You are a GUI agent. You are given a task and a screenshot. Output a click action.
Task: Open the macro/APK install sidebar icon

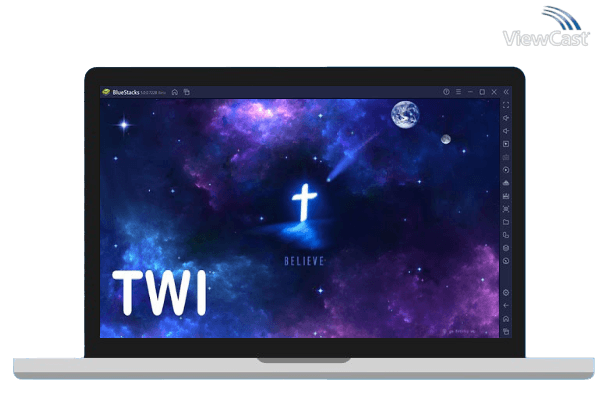(506, 196)
